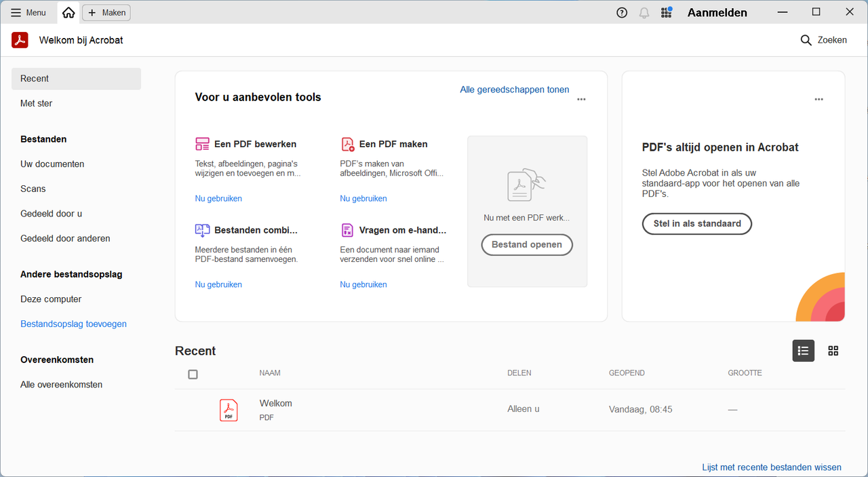Viewport: 868px width, 477px height.
Task: Open the Welkom file name
Action: pyautogui.click(x=276, y=403)
